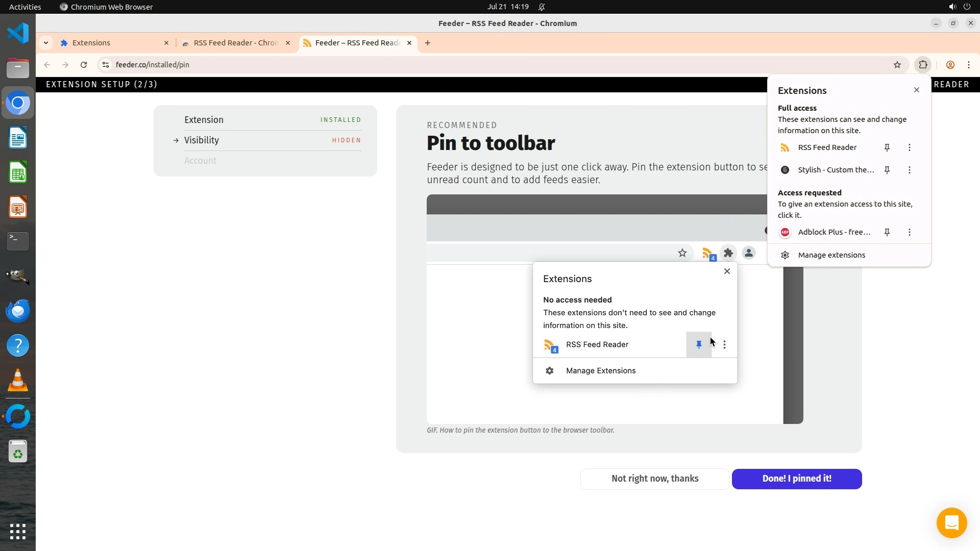This screenshot has height=551, width=980.
Task: Reload the current page
Action: (84, 65)
